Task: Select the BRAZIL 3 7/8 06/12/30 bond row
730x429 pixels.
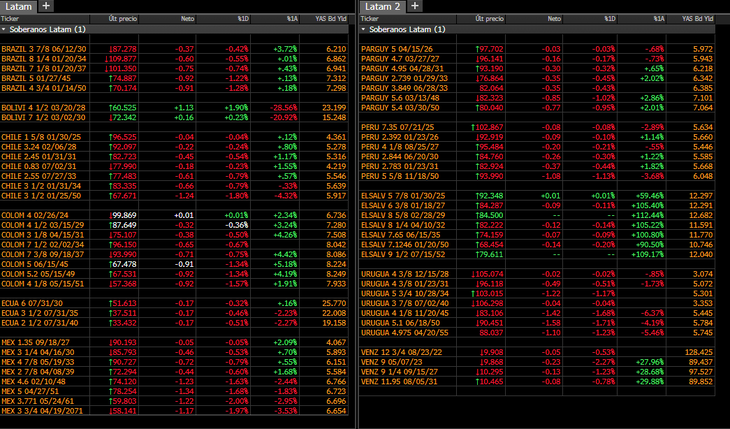Action: tap(38, 48)
